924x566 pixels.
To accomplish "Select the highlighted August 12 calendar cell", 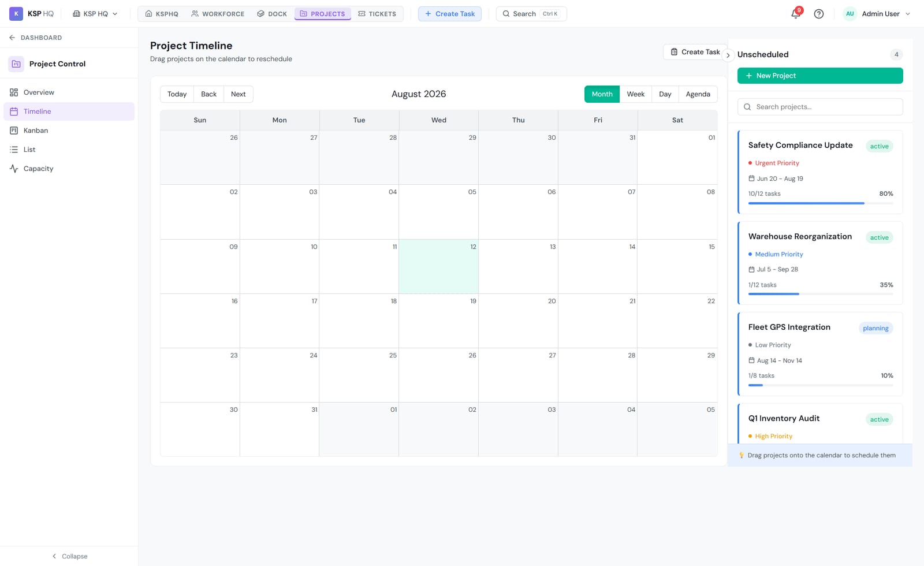I will point(438,267).
